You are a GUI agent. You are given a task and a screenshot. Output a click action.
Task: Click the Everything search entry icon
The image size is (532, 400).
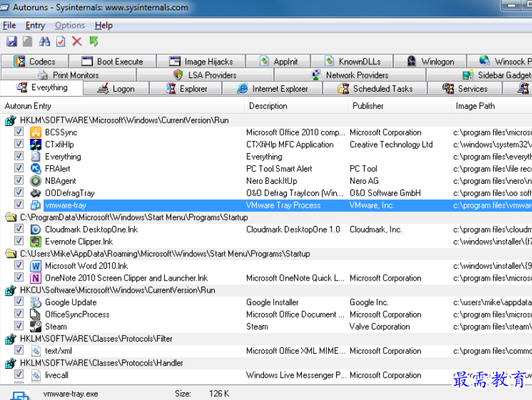click(x=35, y=157)
